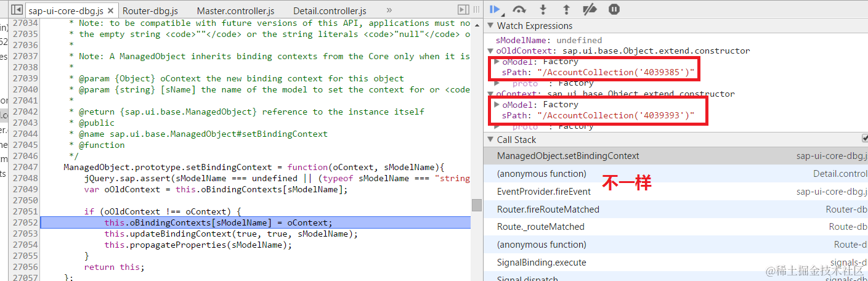The height and width of the screenshot is (281, 868).
Task: Step over the next function call
Action: coord(519,9)
